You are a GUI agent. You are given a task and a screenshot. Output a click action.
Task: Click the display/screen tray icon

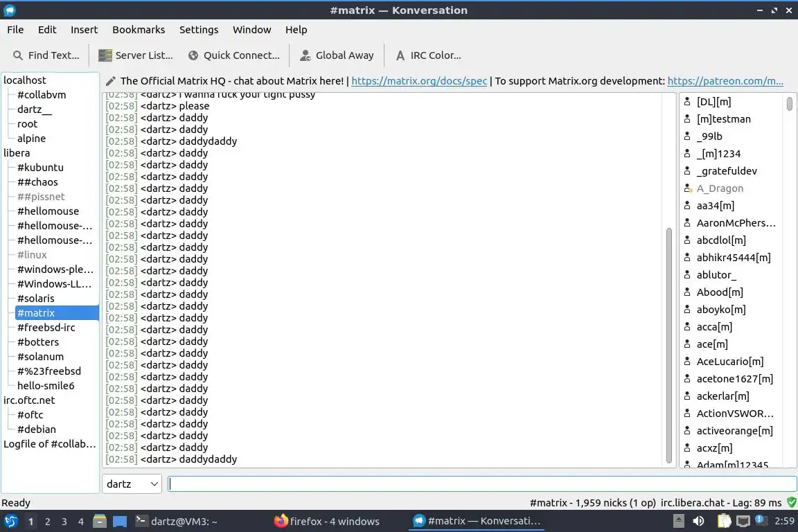click(x=743, y=521)
